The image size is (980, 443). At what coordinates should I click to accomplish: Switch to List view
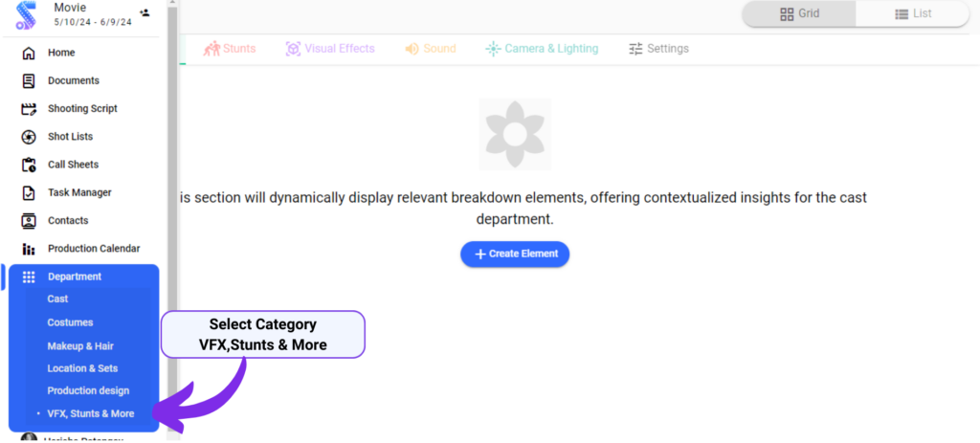click(913, 14)
